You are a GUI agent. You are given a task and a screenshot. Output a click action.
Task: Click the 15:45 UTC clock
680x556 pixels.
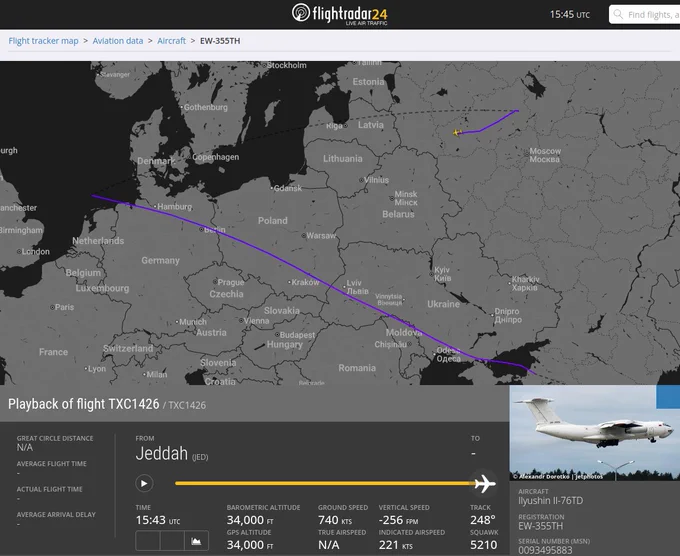click(x=569, y=14)
